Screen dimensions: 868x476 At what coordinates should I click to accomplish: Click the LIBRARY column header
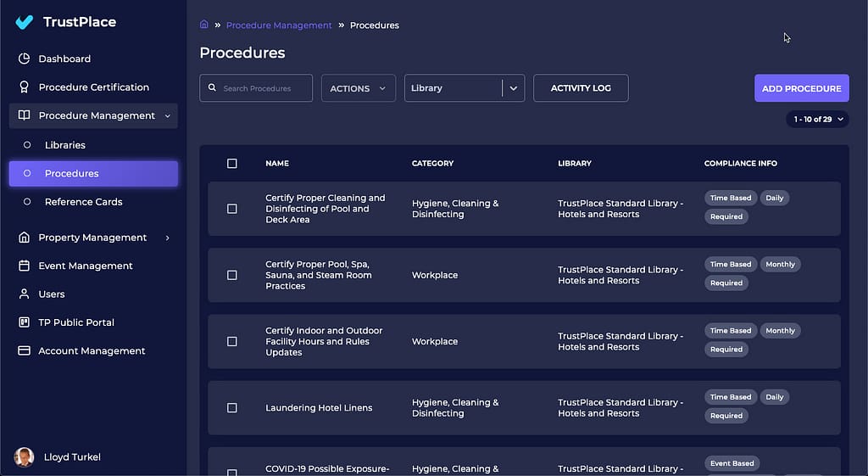[x=575, y=164]
